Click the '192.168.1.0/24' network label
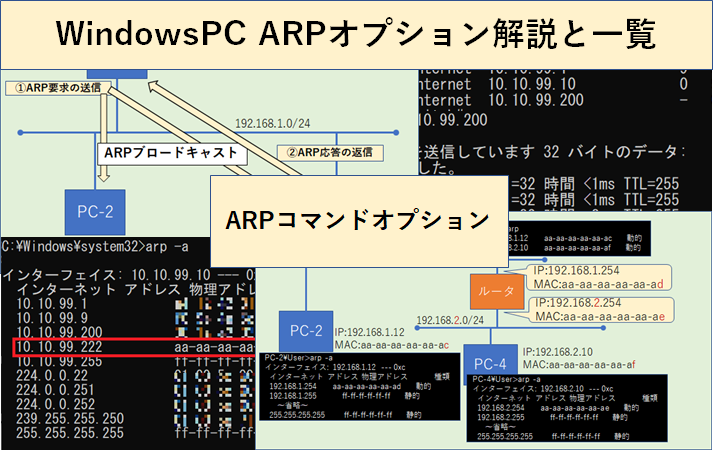Image resolution: width=713 pixels, height=450 pixels. [x=272, y=123]
